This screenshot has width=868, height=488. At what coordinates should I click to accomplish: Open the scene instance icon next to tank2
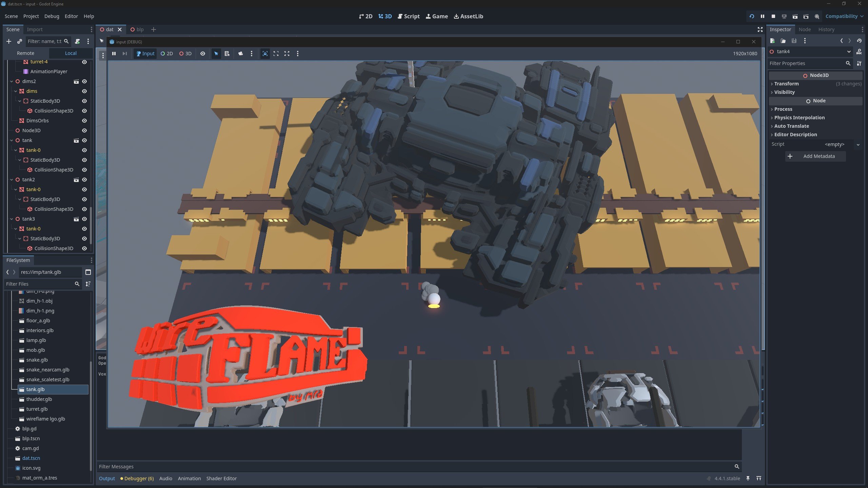click(76, 180)
